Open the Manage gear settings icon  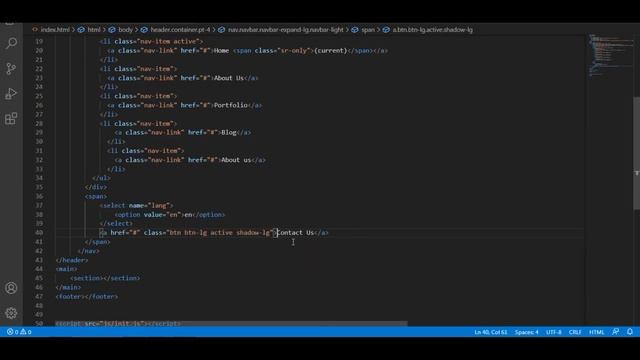pos(11,313)
